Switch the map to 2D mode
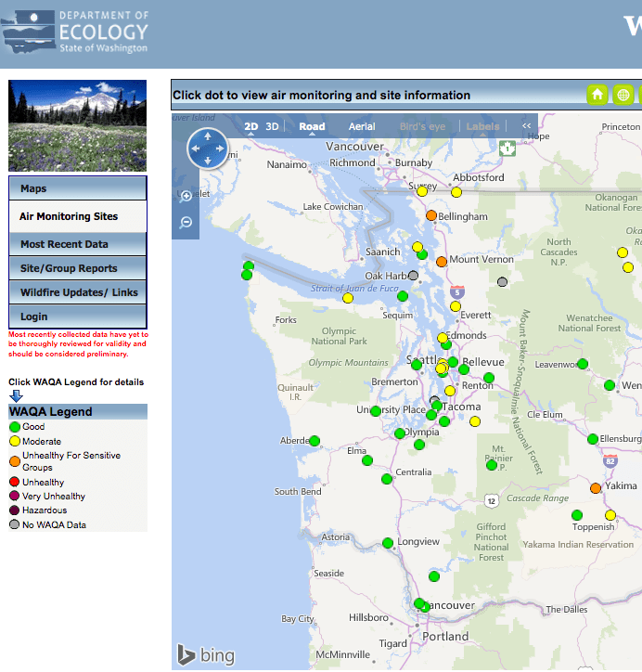The width and height of the screenshot is (642, 672). tap(251, 126)
